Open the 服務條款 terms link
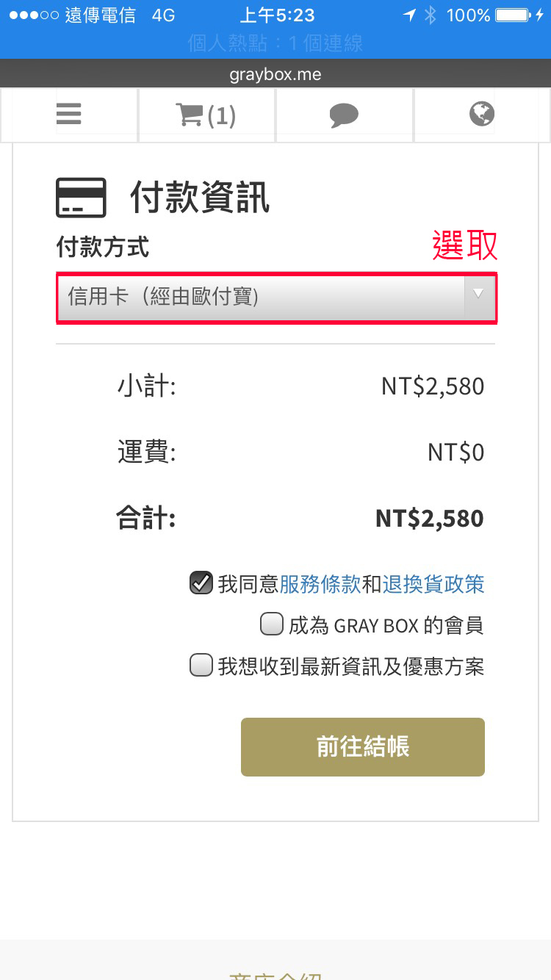This screenshot has width=551, height=980. coord(320,584)
